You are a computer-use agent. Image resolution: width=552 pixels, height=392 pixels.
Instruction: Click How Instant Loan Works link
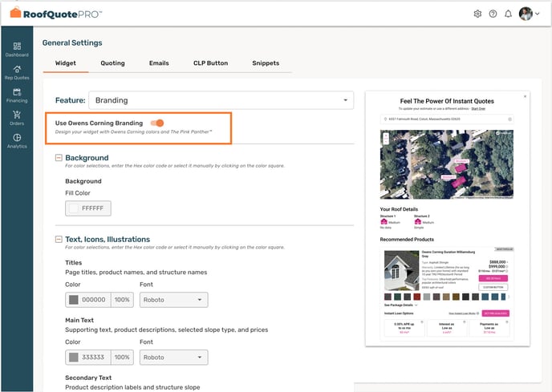(462, 313)
